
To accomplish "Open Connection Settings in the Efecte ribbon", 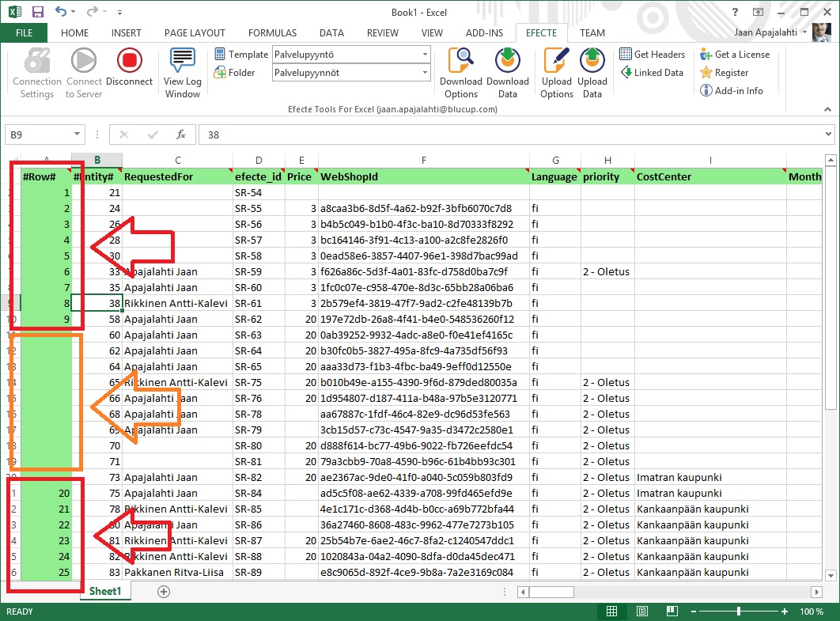I will pos(37,74).
